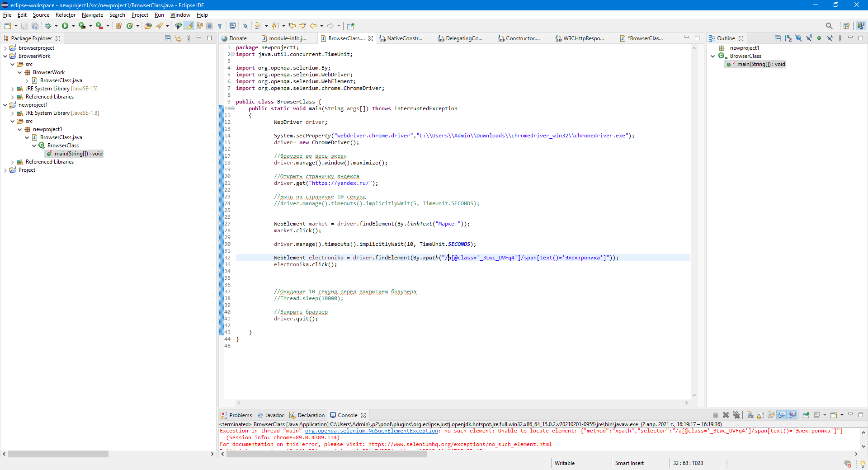Image resolution: width=868 pixels, height=470 pixels.
Task: Start Debug with the bug icon
Action: pyautogui.click(x=48, y=26)
